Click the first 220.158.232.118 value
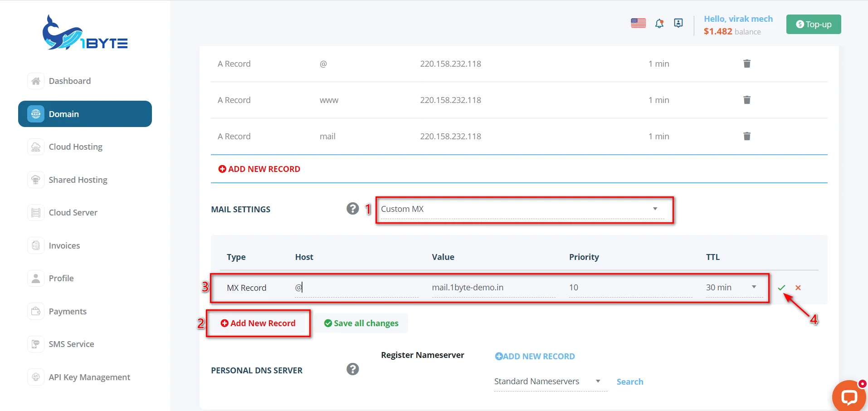The width and height of the screenshot is (868, 411). click(450, 64)
